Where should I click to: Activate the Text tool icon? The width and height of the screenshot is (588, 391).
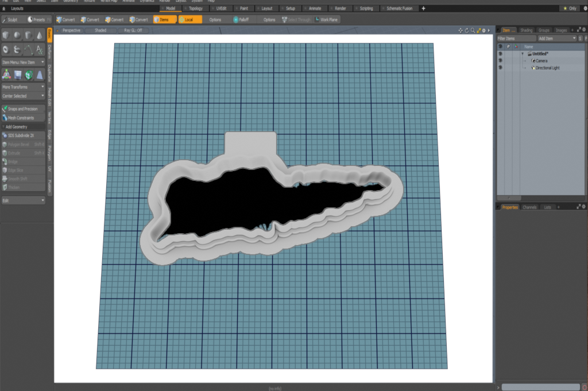(x=39, y=49)
